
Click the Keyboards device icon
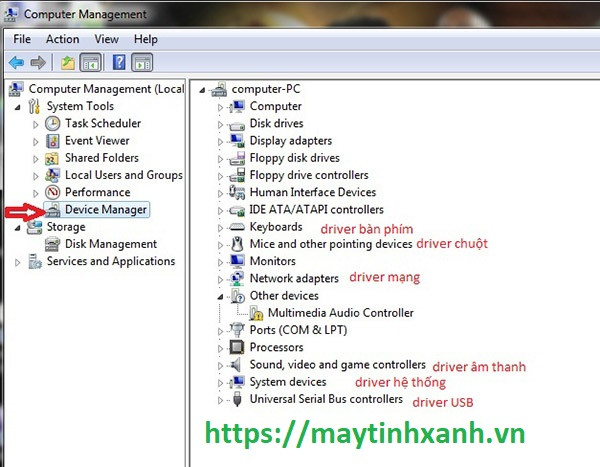[x=237, y=227]
